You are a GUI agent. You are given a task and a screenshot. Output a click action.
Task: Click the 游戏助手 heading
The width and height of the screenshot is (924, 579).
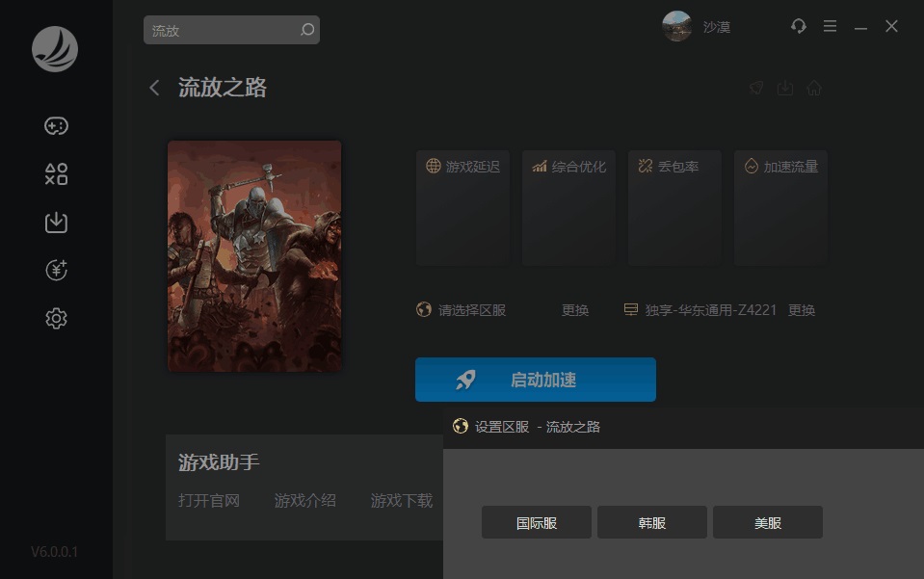click(x=219, y=462)
